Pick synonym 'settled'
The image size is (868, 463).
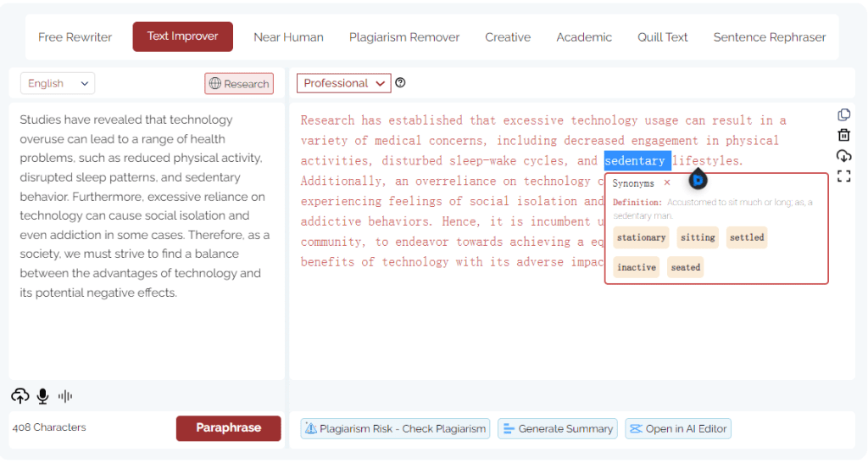(x=747, y=237)
